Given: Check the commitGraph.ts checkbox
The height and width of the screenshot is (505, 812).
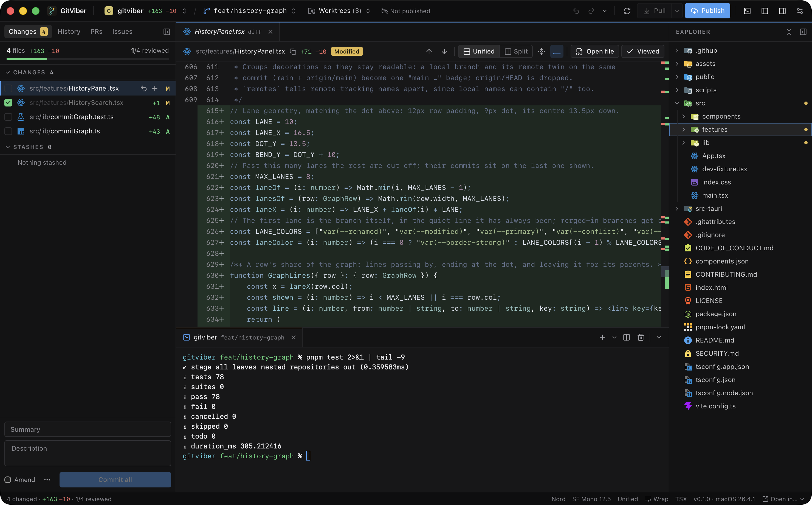Looking at the screenshot, I should pyautogui.click(x=8, y=131).
